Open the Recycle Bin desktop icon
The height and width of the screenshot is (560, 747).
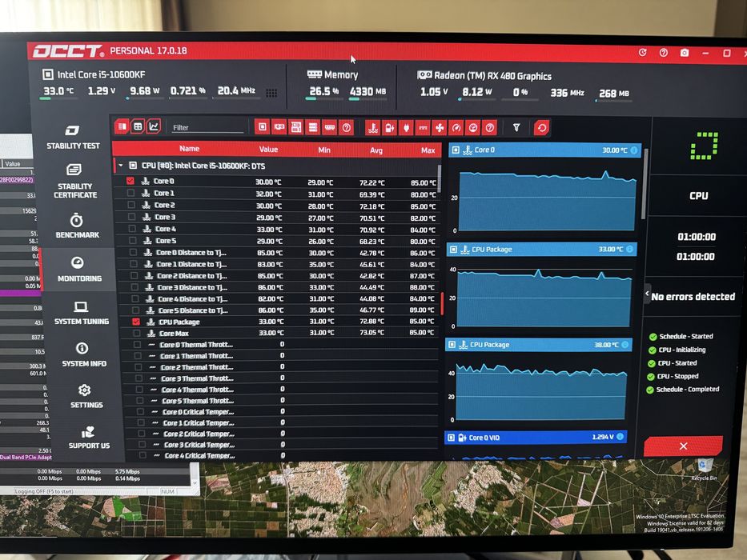(705, 469)
